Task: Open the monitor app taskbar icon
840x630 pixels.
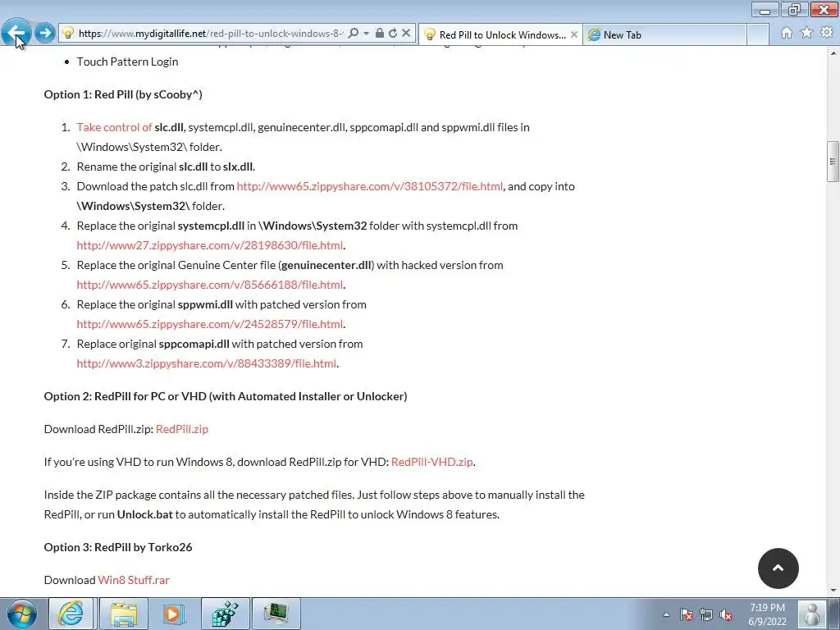Action: [x=276, y=614]
